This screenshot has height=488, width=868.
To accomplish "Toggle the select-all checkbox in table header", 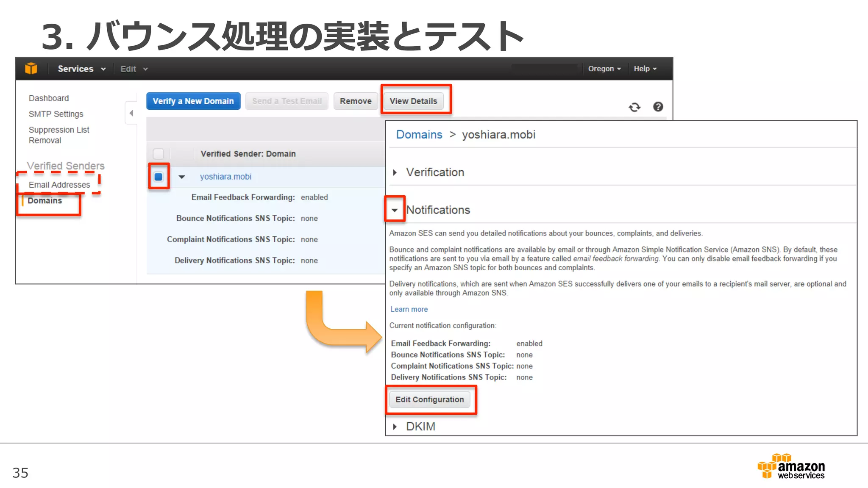I will pos(159,154).
